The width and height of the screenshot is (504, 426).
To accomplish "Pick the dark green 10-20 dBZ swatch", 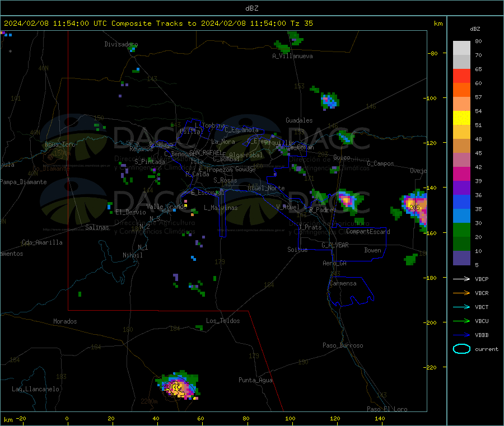I will tap(461, 244).
